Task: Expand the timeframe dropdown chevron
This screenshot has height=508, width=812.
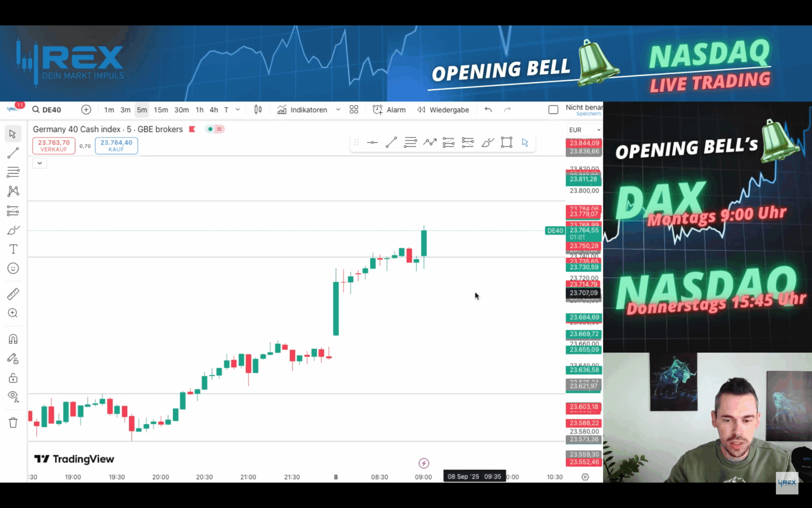Action: (238, 110)
